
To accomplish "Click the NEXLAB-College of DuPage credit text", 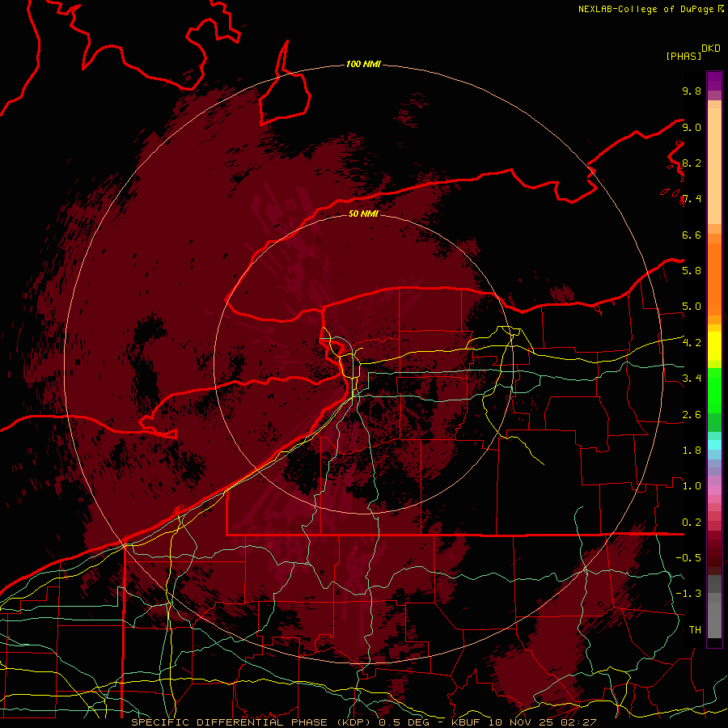I will tap(645, 9).
